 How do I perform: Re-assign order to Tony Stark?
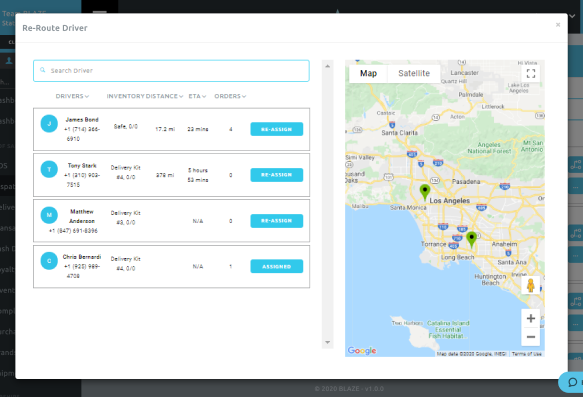[x=277, y=175]
